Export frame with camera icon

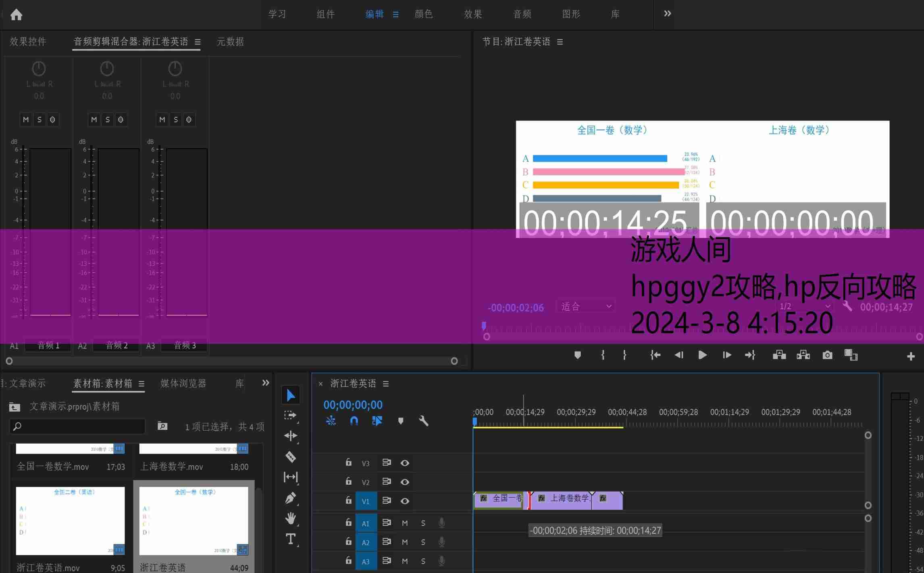(827, 355)
